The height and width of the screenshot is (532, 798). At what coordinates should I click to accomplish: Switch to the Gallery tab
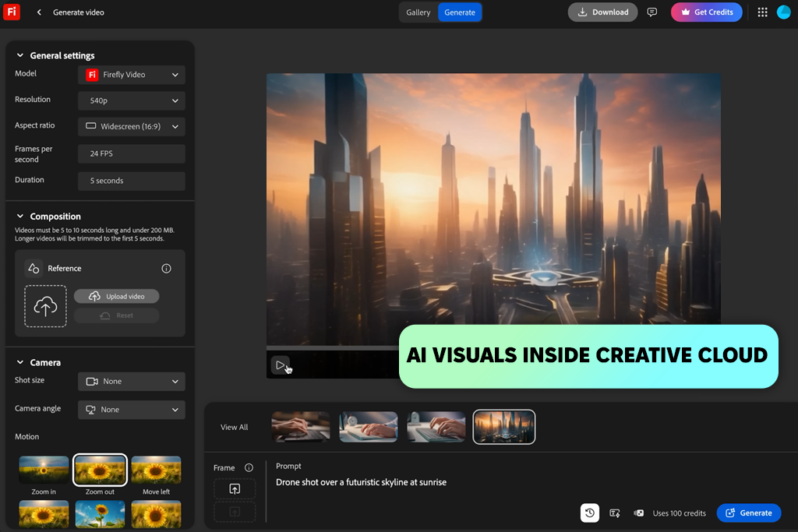(418, 12)
